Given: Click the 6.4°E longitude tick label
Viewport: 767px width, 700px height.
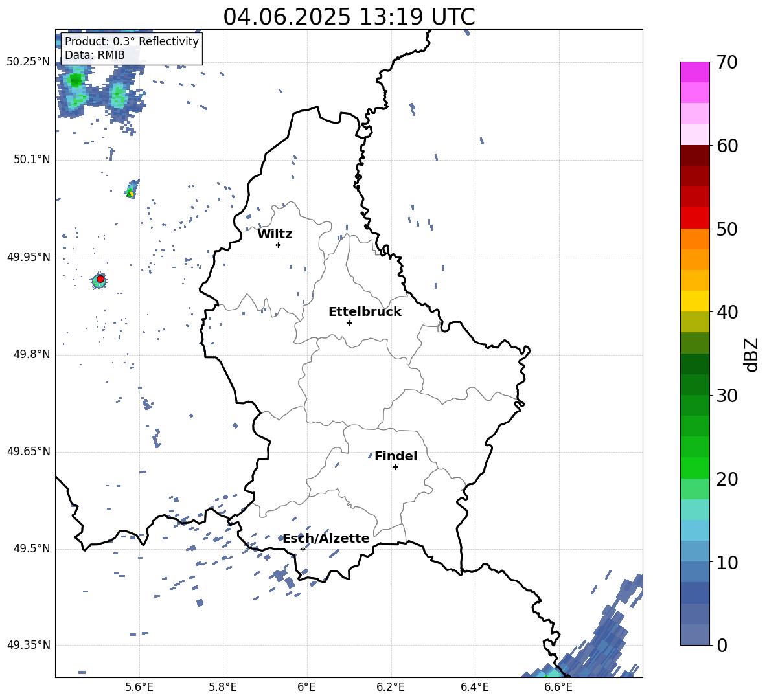Looking at the screenshot, I should 474,687.
